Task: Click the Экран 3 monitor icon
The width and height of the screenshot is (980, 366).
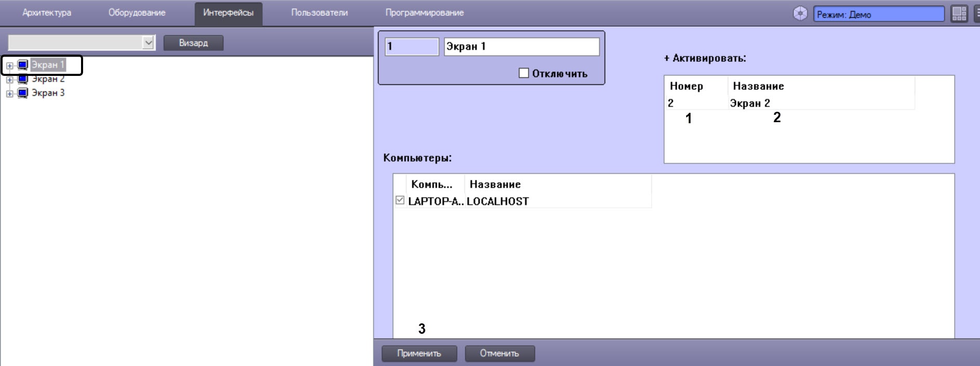Action: click(x=23, y=93)
